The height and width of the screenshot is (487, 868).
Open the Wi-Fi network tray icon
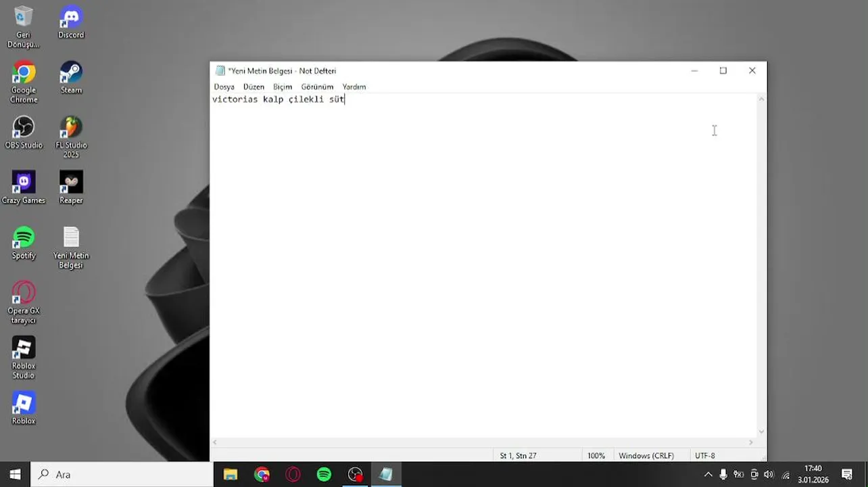point(786,474)
